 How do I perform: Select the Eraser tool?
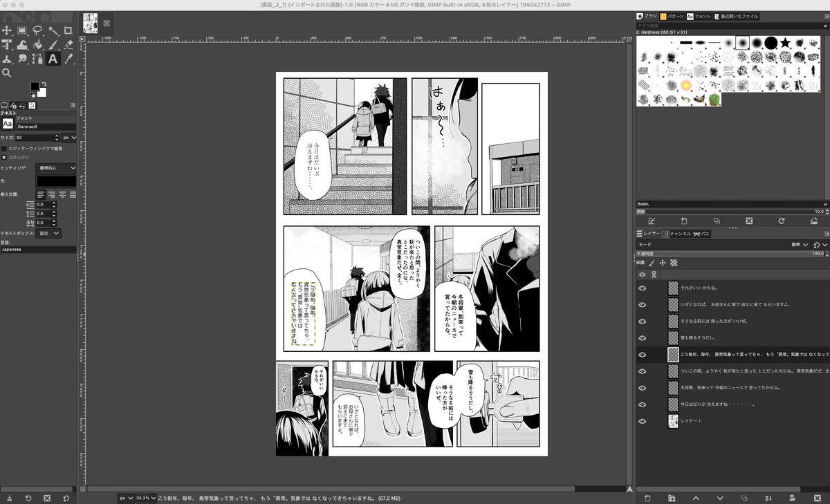point(68,45)
